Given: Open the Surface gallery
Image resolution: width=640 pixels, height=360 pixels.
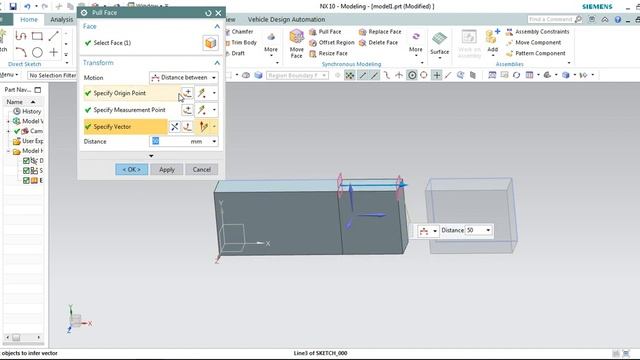Looking at the screenshot, I should (440, 45).
